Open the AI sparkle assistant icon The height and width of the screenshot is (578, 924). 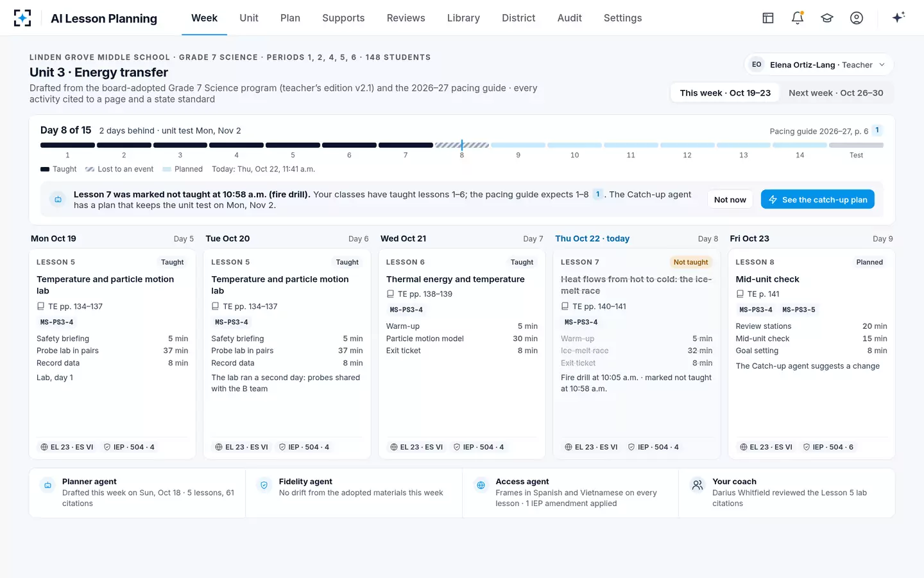[x=898, y=17]
